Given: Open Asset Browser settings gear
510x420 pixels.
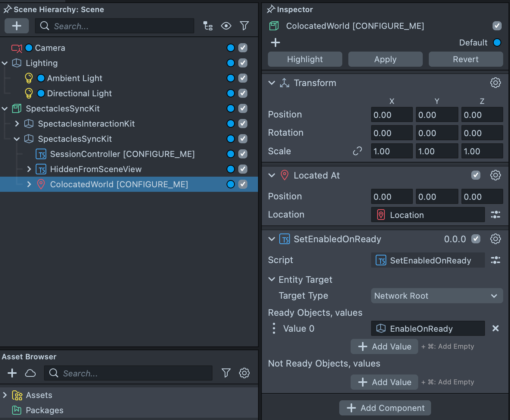Looking at the screenshot, I should tap(244, 373).
